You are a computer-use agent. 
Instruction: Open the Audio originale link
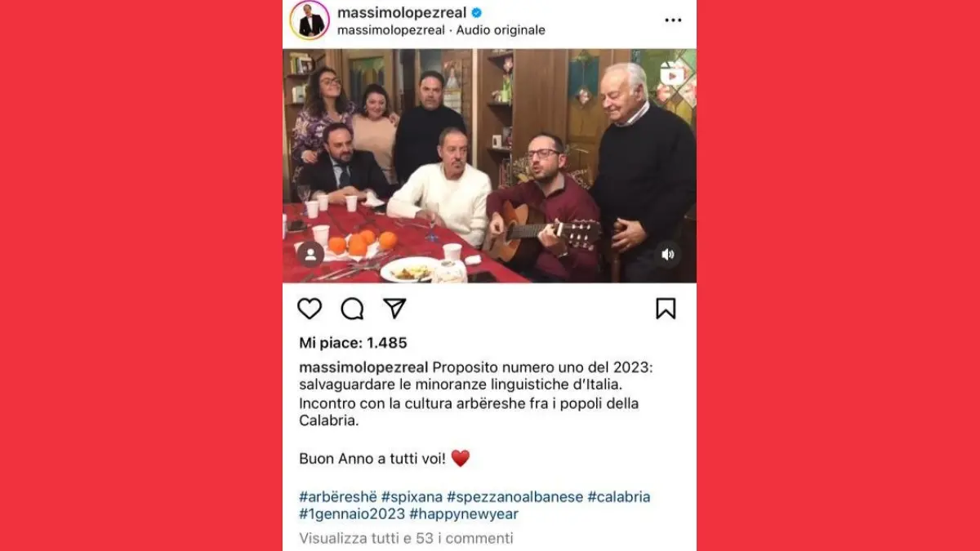click(501, 30)
